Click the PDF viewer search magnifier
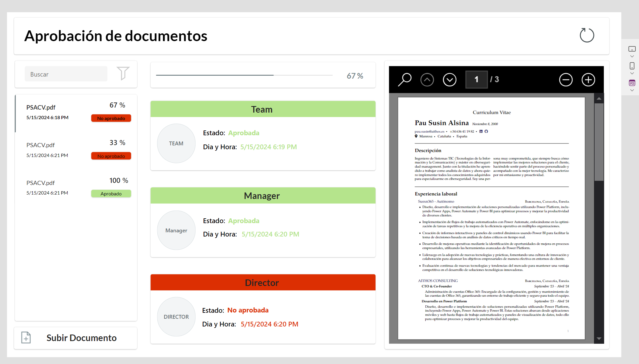The image size is (639, 364). tap(405, 80)
